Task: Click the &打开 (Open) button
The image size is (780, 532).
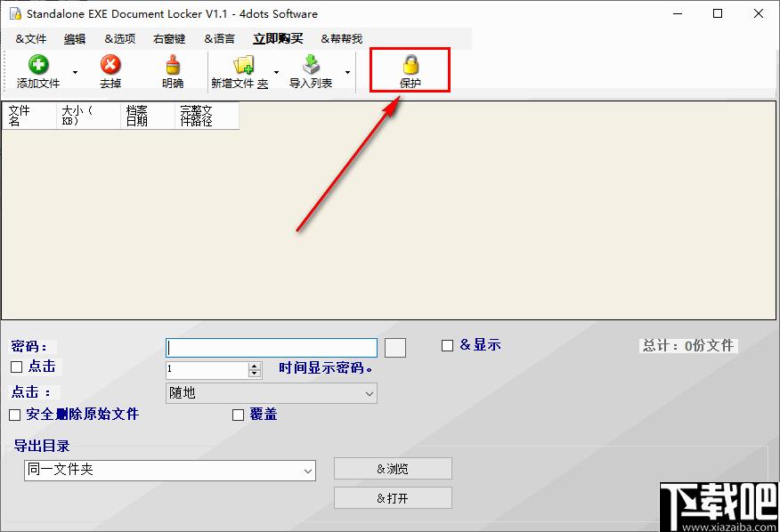Action: (393, 498)
